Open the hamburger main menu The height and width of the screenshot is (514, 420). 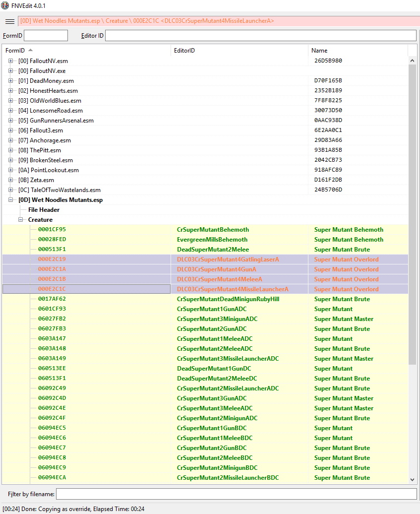(10, 21)
